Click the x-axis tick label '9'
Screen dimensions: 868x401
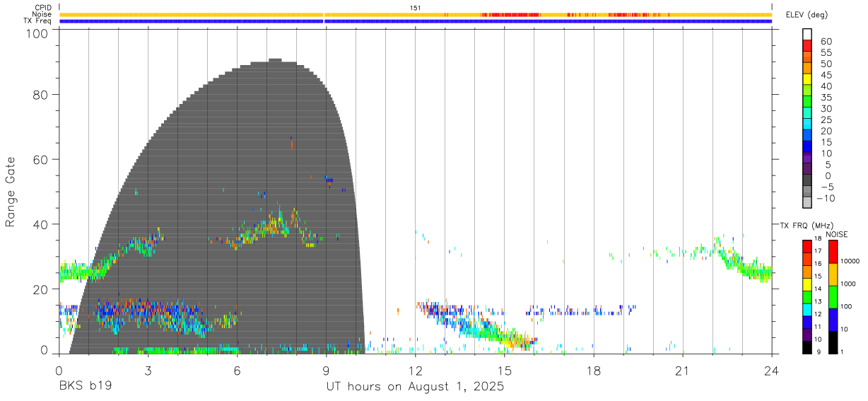coord(326,370)
